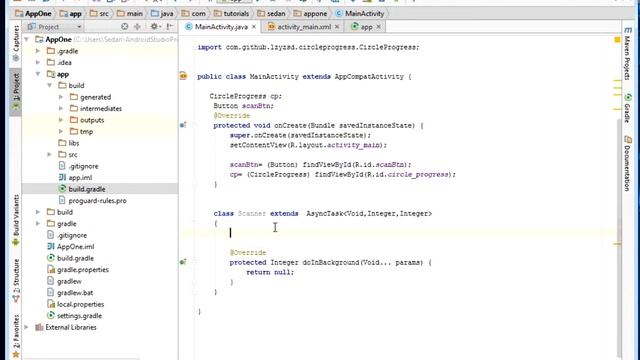Image resolution: width=640 pixels, height=360 pixels.
Task: Switch to the app gradle tab
Action: coord(366,27)
